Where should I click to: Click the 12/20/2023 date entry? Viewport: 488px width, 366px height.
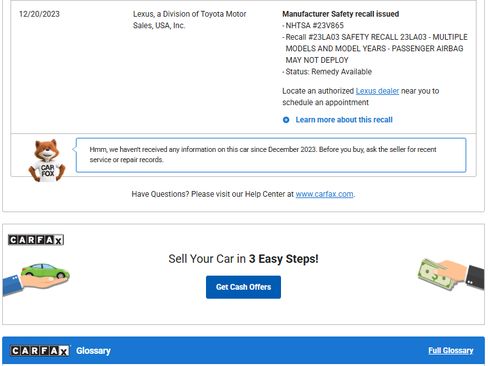[x=39, y=14]
